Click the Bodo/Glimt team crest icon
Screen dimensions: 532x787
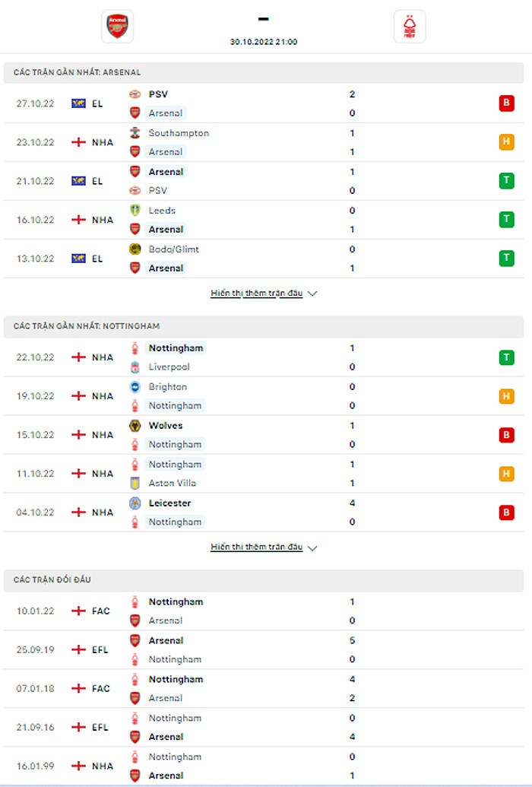click(x=135, y=249)
